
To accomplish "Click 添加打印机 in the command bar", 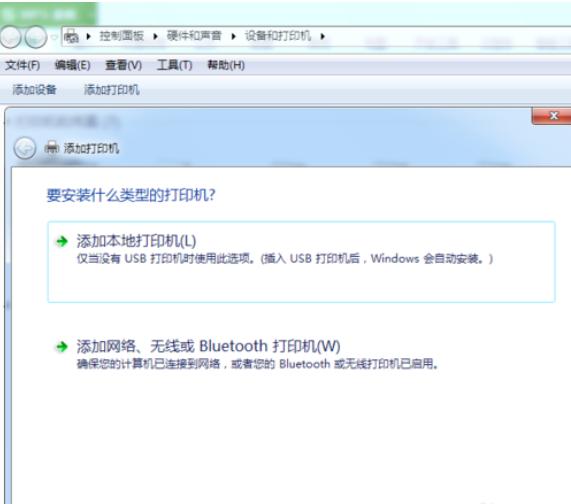I will click(x=112, y=90).
